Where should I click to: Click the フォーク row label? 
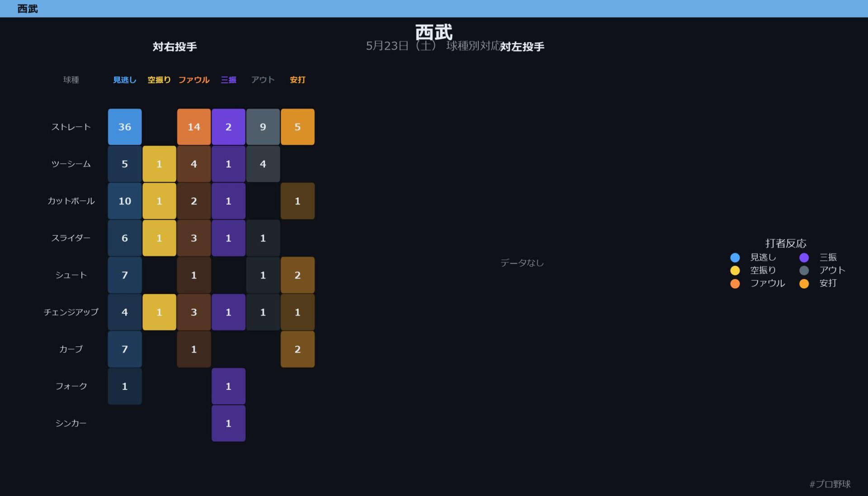coord(71,387)
